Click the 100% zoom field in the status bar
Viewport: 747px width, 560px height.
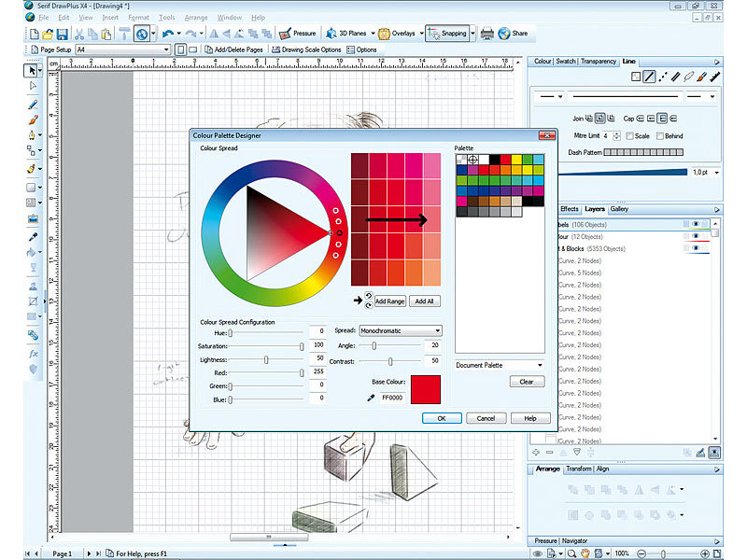[x=622, y=553]
